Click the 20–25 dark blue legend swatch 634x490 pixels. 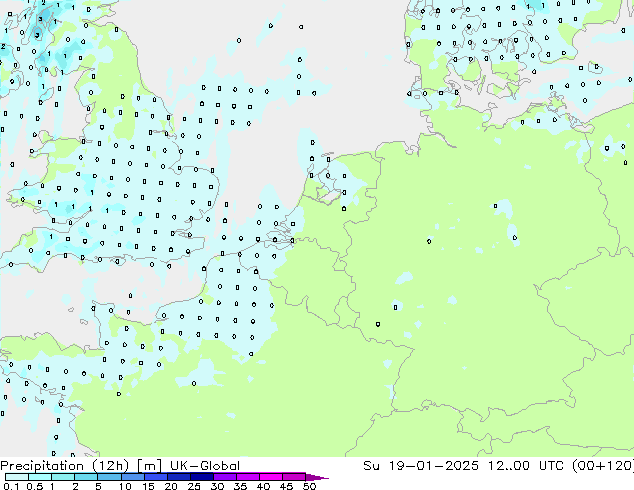coord(178,477)
